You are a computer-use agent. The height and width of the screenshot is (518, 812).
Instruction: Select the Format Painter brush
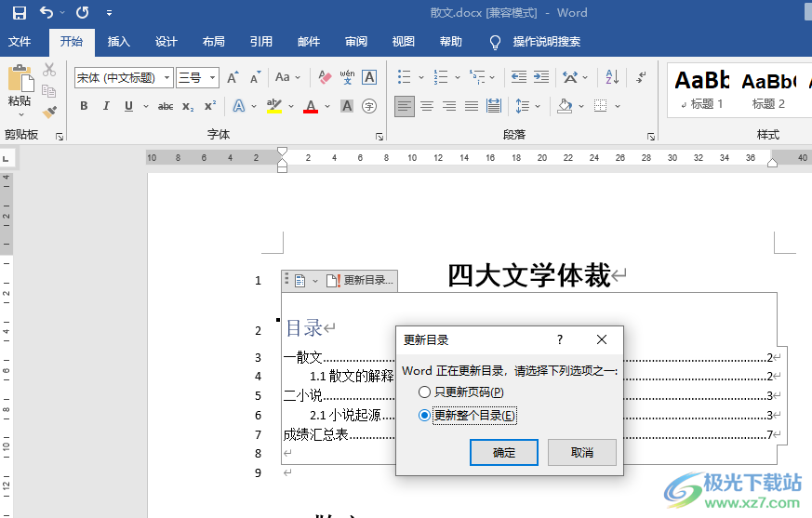point(49,112)
